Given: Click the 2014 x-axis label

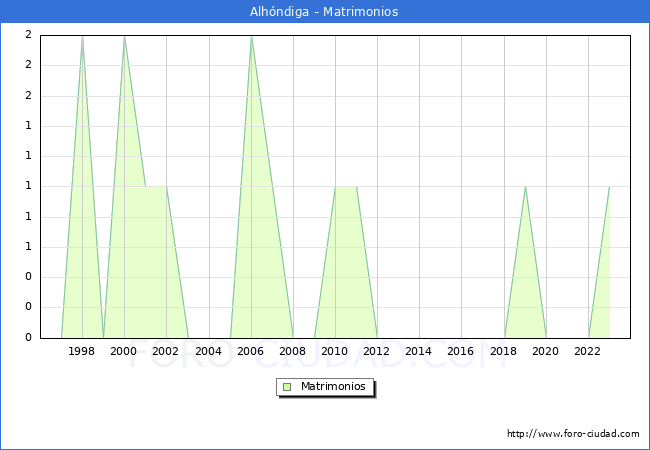Looking at the screenshot, I should [418, 351].
